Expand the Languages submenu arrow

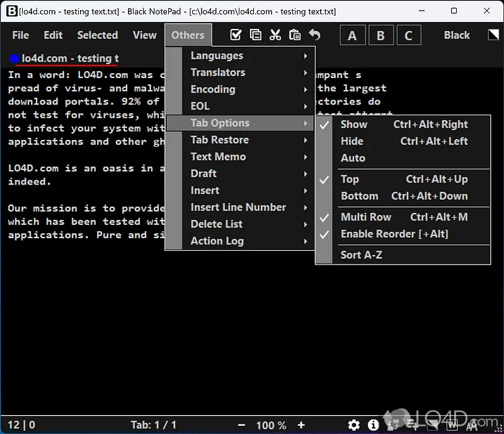pyautogui.click(x=306, y=56)
